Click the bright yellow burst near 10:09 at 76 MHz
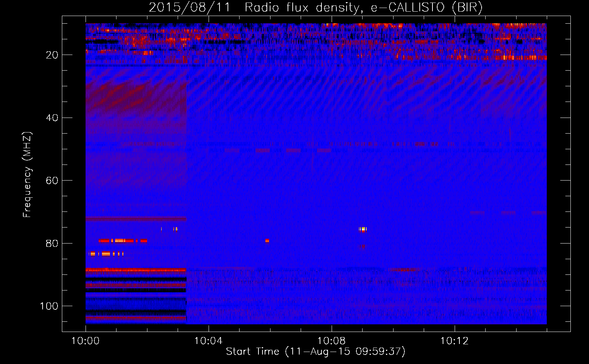The height and width of the screenshot is (364, 589). pyautogui.click(x=363, y=229)
